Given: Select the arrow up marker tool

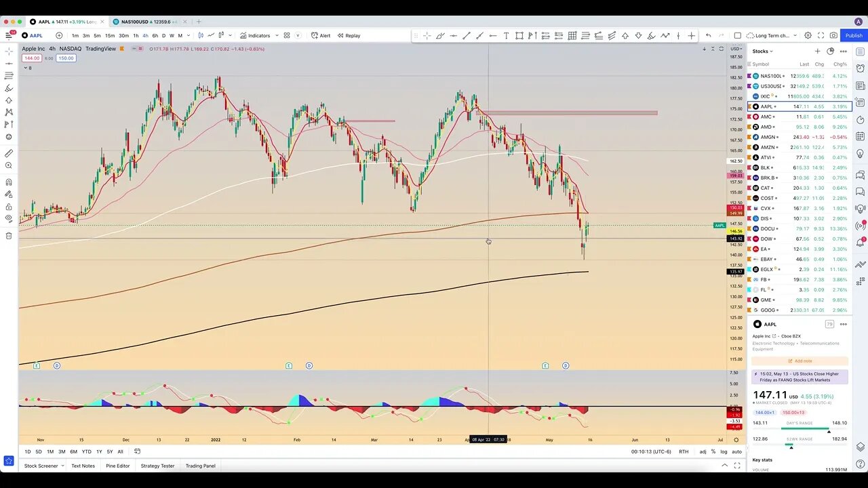Looking at the screenshot, I should [x=625, y=35].
